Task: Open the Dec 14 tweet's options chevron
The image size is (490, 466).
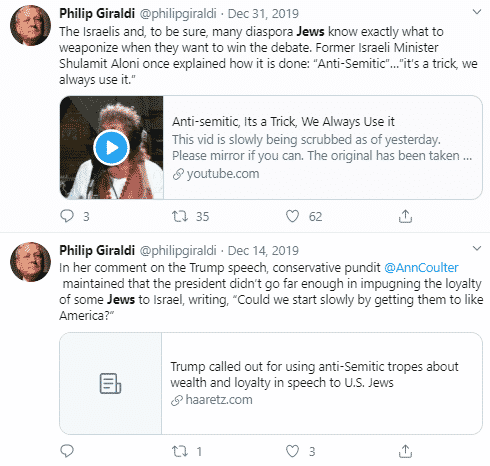Action: [x=477, y=248]
